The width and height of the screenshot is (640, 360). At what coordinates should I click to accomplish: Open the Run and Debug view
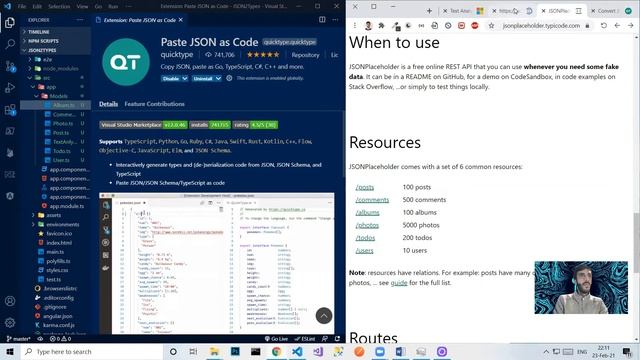(10, 87)
